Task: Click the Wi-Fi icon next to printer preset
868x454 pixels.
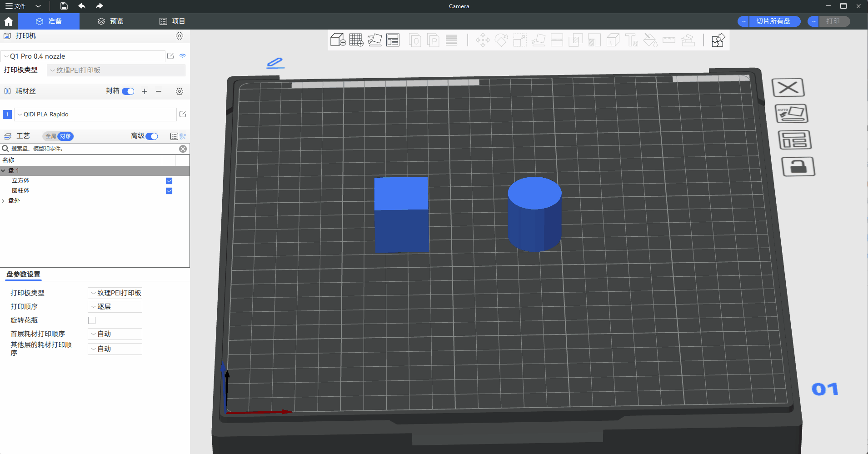Action: click(x=183, y=56)
